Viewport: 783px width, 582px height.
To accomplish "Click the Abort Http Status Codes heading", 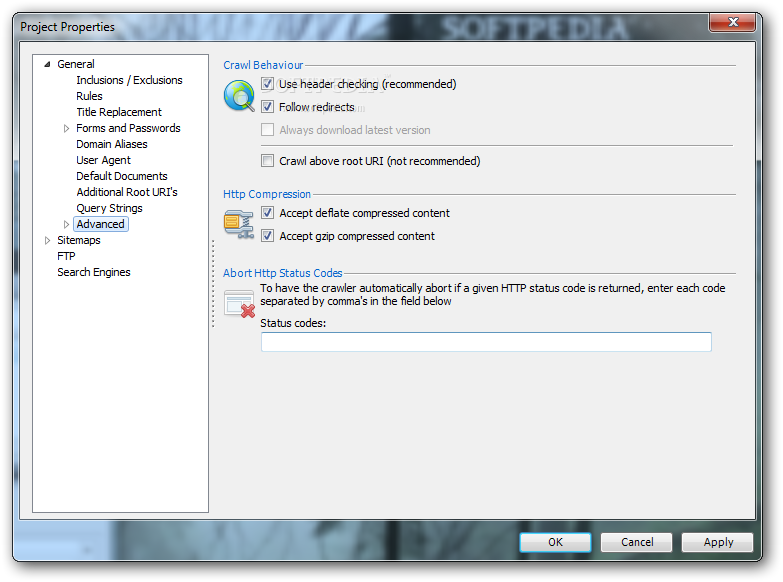I will pyautogui.click(x=283, y=273).
